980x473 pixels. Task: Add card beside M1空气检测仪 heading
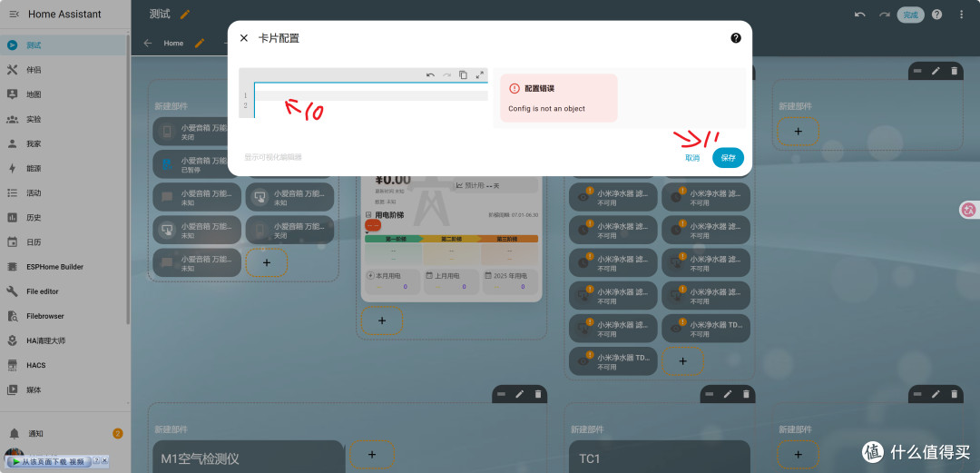372,455
